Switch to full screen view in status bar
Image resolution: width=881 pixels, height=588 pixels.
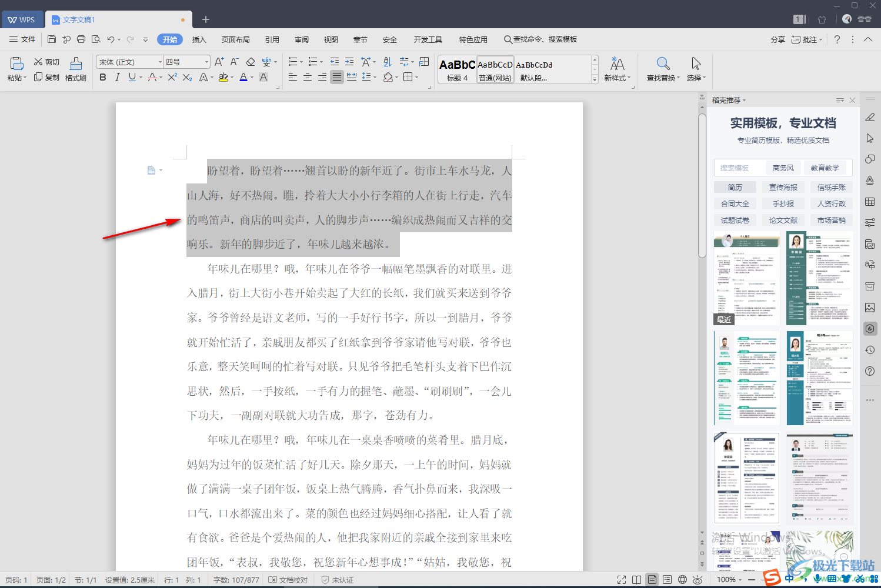click(x=622, y=580)
